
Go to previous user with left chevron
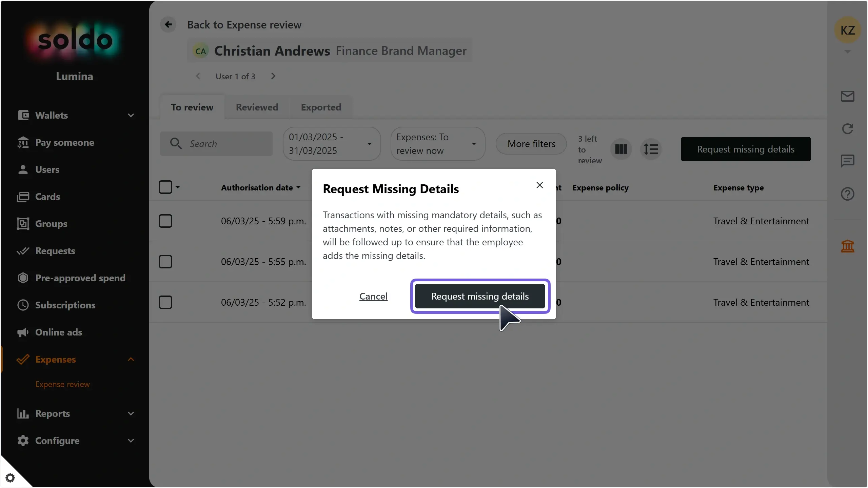coord(198,76)
